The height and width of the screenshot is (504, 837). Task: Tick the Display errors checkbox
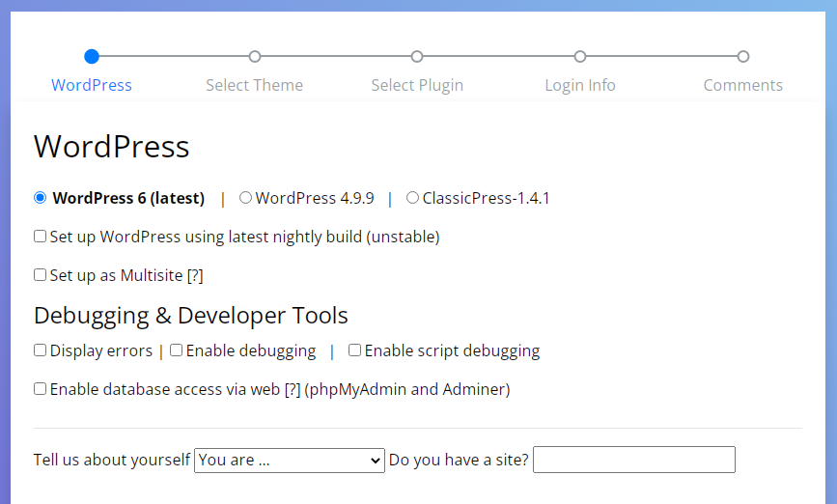[x=40, y=350]
